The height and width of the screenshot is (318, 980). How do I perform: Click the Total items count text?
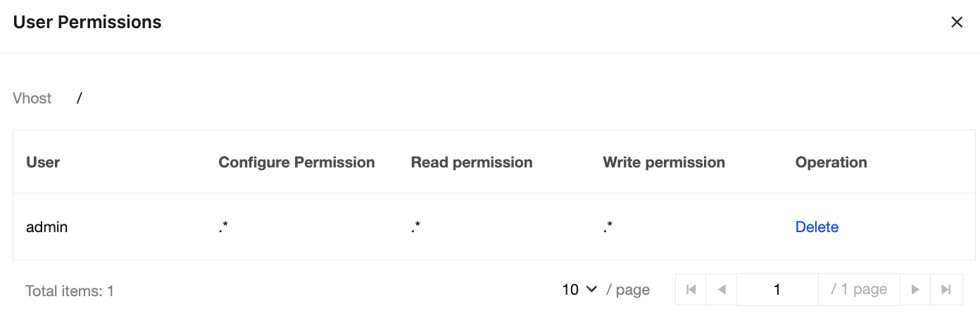click(70, 291)
